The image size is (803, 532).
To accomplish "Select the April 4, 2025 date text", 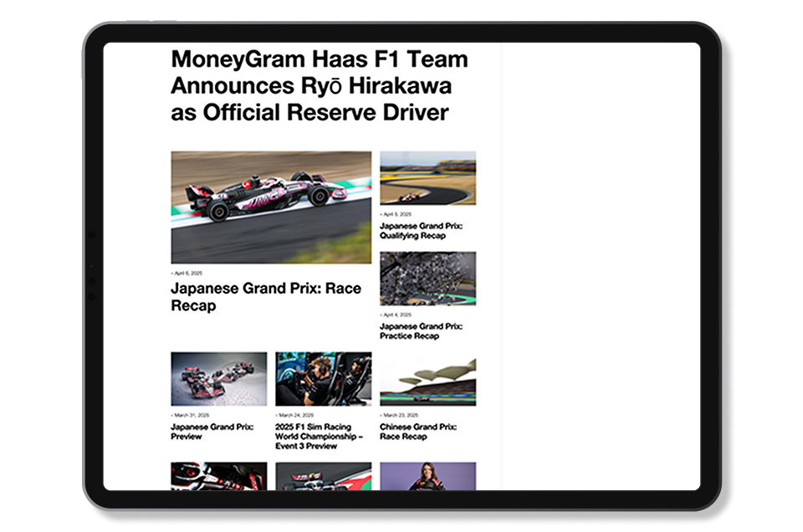I will click(396, 315).
